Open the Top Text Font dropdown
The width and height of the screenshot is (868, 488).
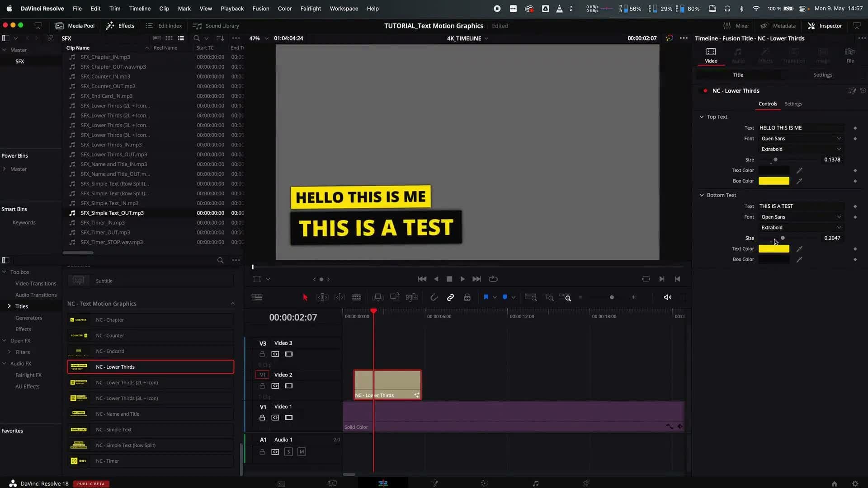[800, 139]
